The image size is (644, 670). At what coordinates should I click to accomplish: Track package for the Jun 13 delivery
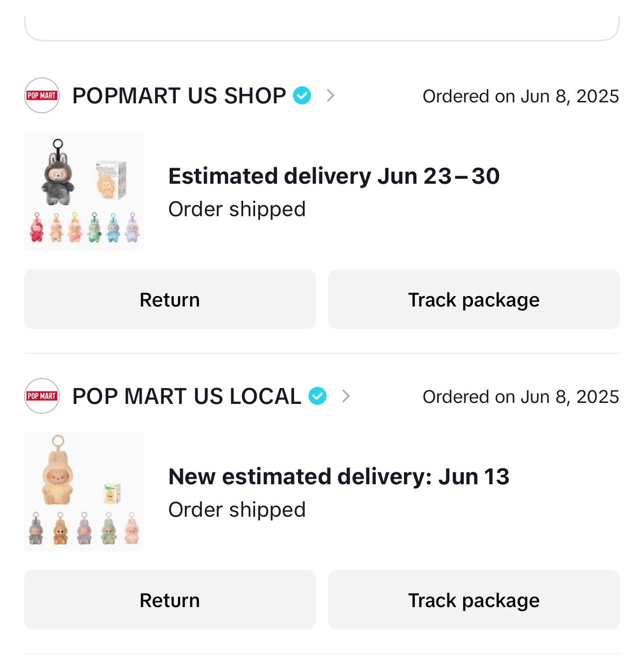474,600
